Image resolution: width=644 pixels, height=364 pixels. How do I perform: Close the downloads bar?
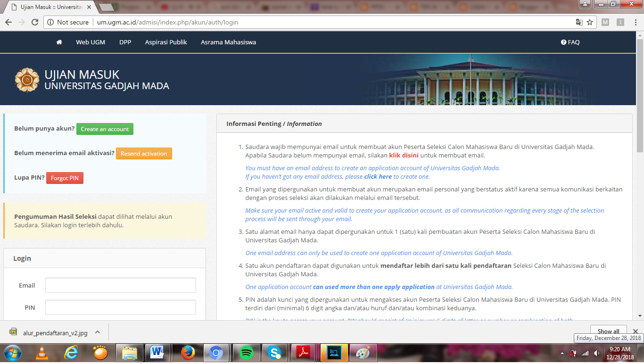point(636,331)
